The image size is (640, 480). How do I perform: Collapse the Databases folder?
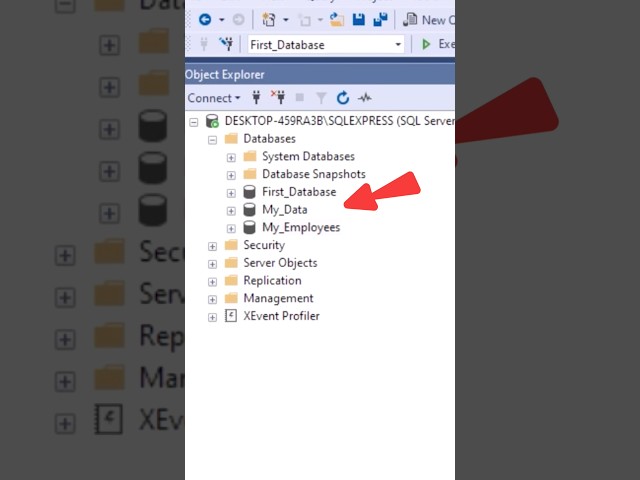(212, 140)
